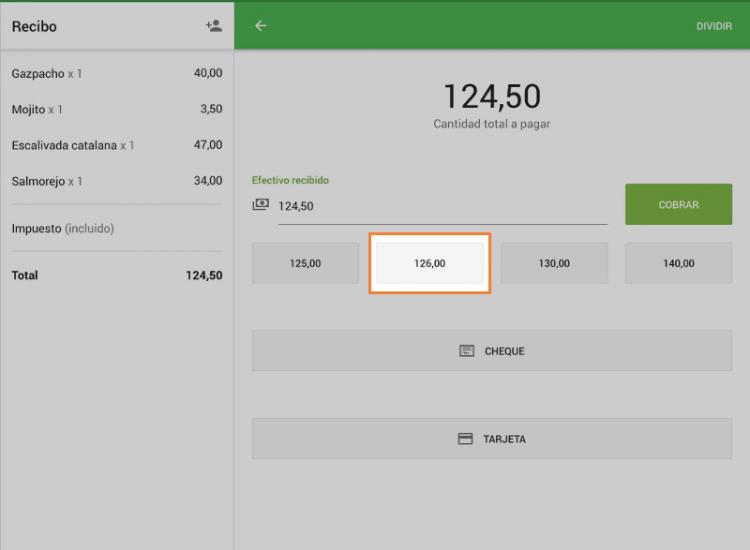Select the Gazpacho receipt line
Viewport: 750px width, 550px height.
pos(117,73)
